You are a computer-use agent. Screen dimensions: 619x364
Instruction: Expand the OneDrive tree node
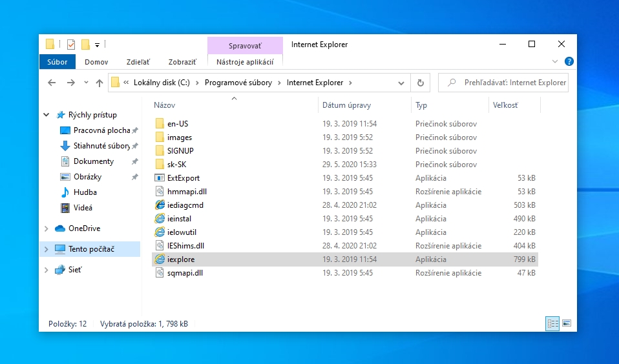[46, 228]
